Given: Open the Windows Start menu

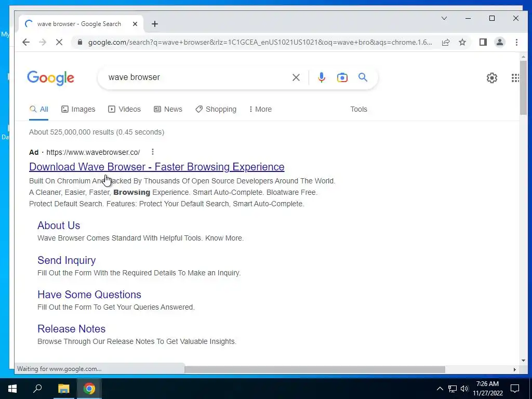Looking at the screenshot, I should pos(12,389).
